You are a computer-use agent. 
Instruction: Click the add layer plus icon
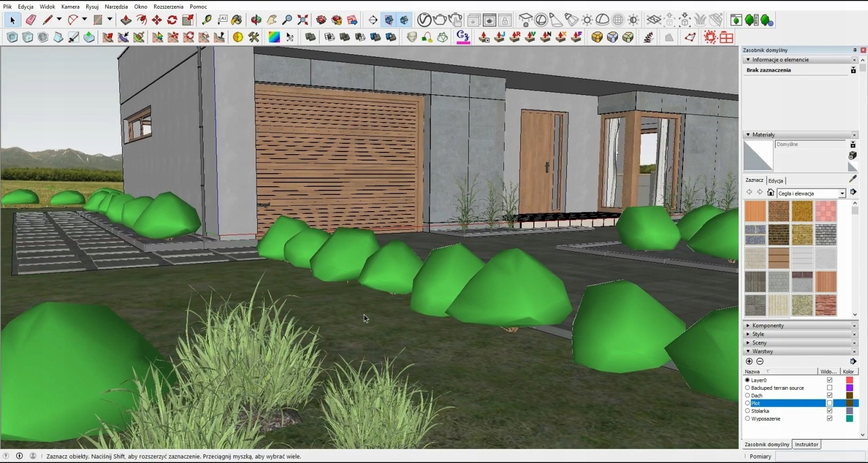click(x=749, y=361)
